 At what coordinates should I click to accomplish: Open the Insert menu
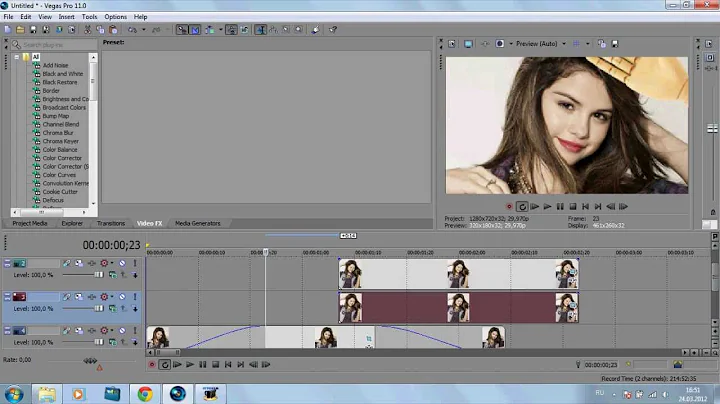click(x=67, y=17)
